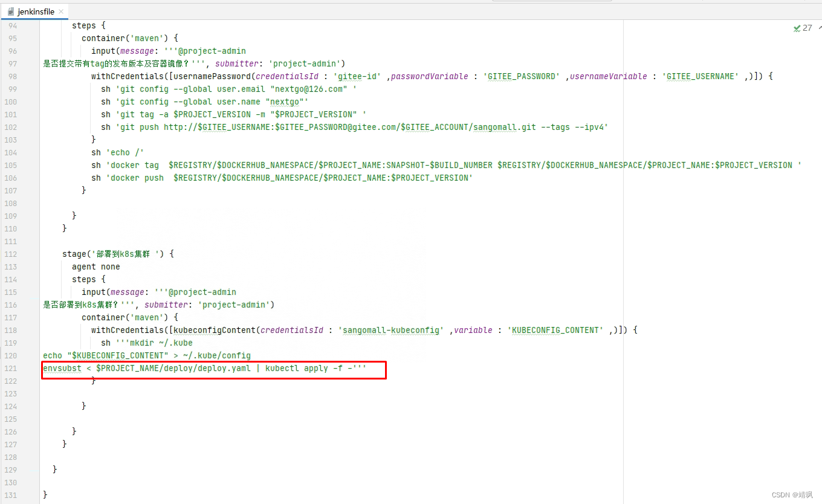Screen dimensions: 822x504
Task: Click stage('部署到k8s集群 ') declaration
Action: pyautogui.click(x=118, y=254)
